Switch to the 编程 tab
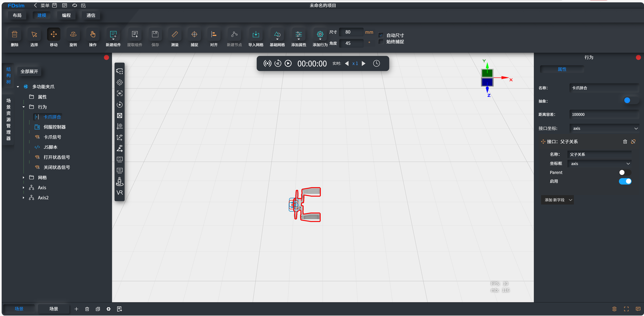The width and height of the screenshot is (644, 316). click(66, 15)
